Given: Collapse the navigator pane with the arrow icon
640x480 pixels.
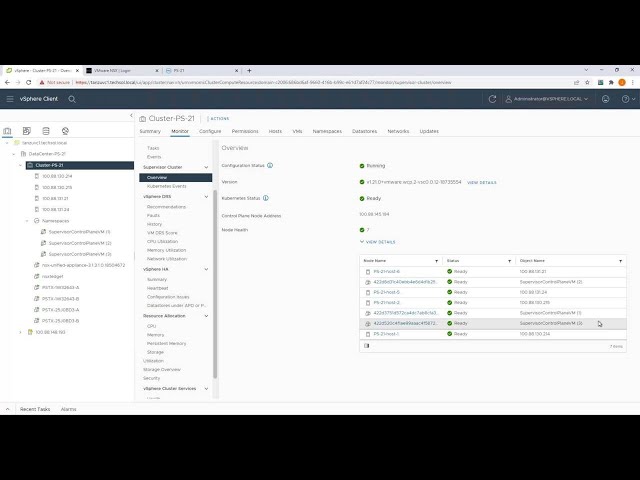Looking at the screenshot, I should tap(131, 116).
